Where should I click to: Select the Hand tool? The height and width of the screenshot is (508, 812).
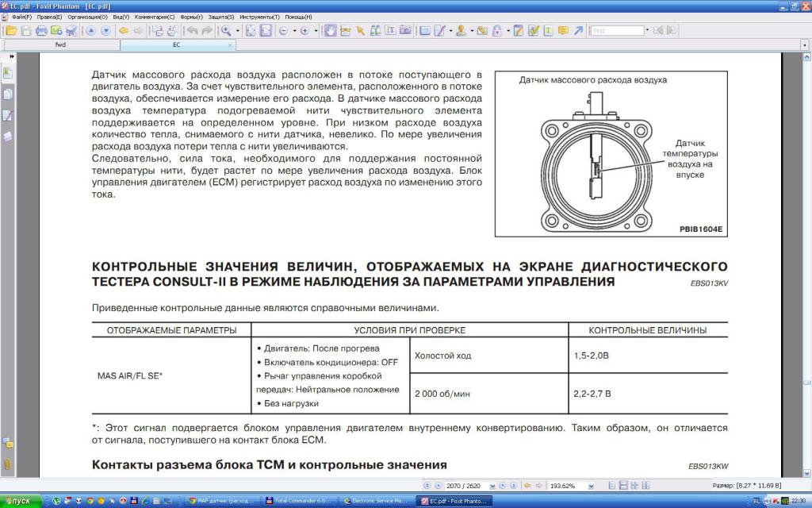pyautogui.click(x=330, y=31)
